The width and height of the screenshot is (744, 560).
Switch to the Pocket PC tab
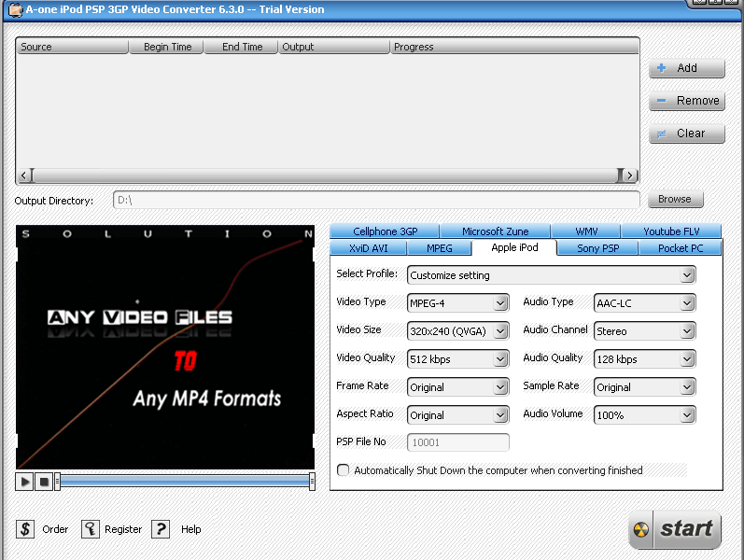tap(680, 248)
